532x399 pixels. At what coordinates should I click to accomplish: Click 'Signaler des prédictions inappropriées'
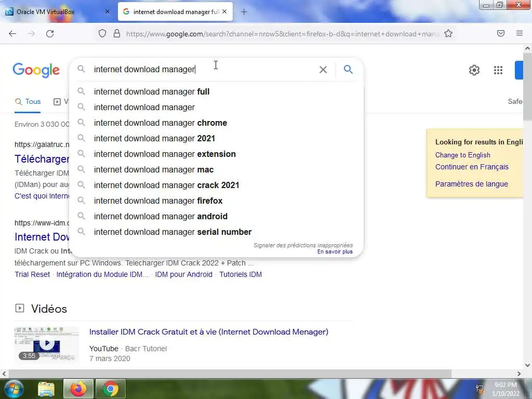click(x=303, y=245)
